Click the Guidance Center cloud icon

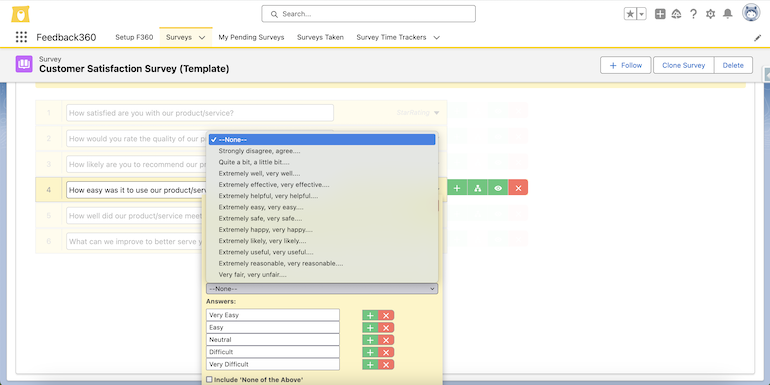677,14
